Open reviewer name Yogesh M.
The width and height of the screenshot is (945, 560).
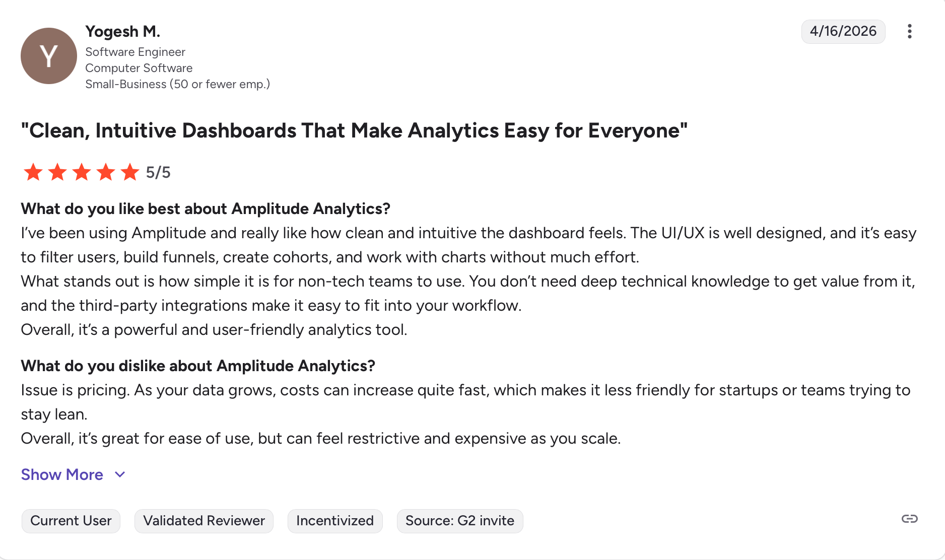coord(122,31)
